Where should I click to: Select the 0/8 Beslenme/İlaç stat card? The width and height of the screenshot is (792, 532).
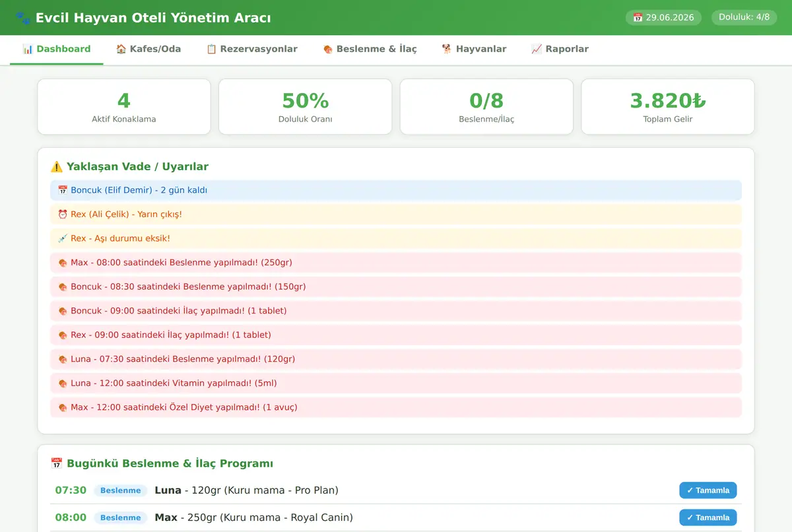tap(486, 107)
